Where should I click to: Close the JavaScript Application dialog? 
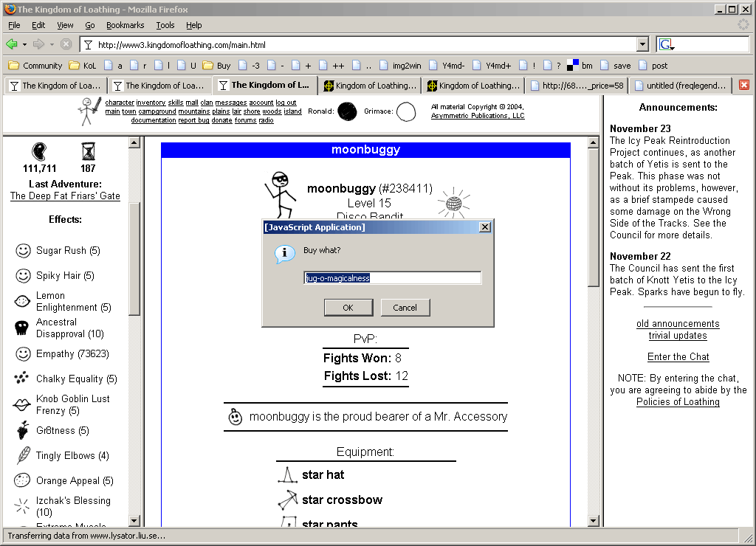(x=486, y=227)
